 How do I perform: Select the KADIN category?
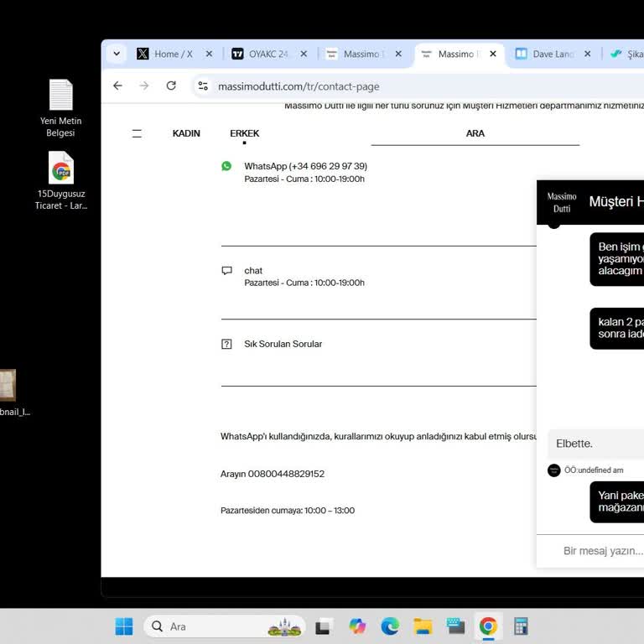pyautogui.click(x=186, y=133)
